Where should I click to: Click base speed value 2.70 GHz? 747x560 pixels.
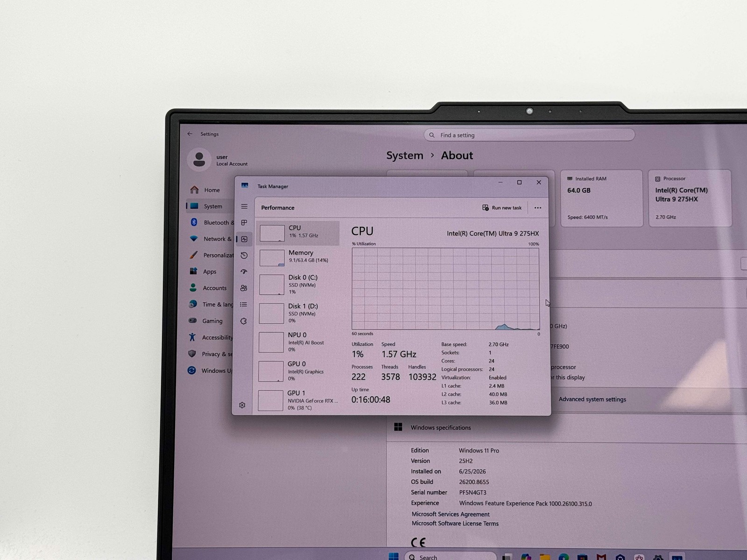click(x=499, y=344)
